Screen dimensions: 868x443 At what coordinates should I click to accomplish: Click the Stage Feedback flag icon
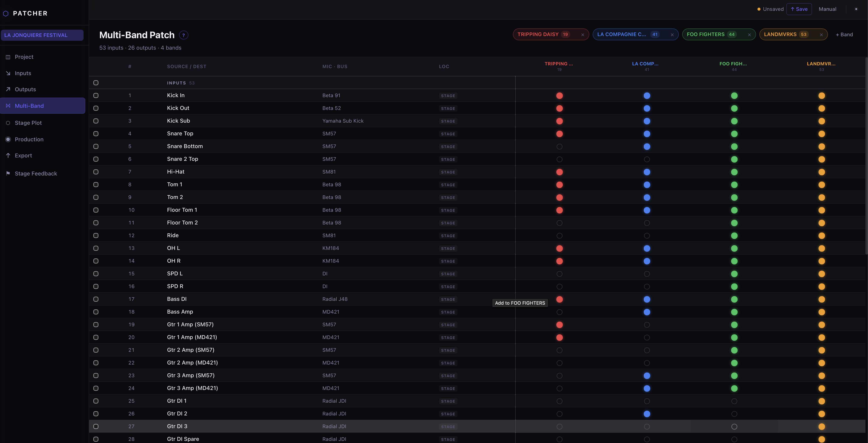[x=8, y=174]
